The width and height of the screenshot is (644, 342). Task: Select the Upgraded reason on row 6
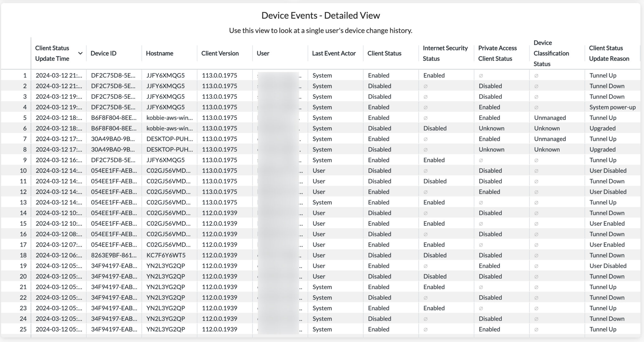point(602,128)
